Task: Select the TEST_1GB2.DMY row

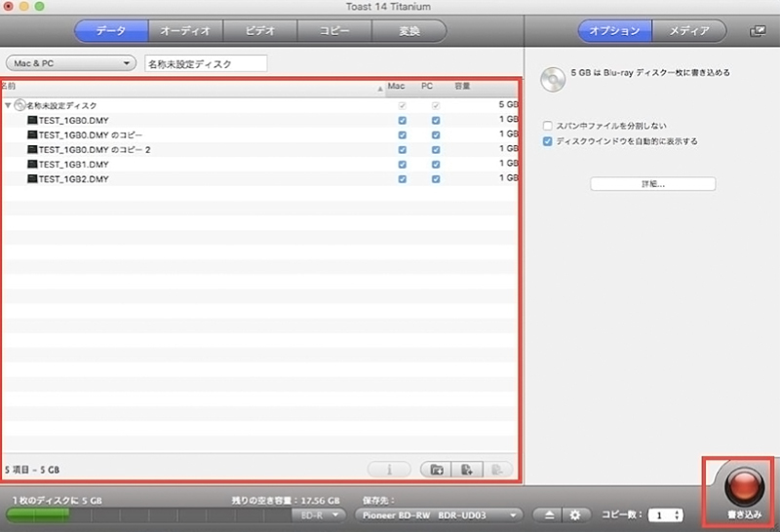Action: click(x=259, y=179)
